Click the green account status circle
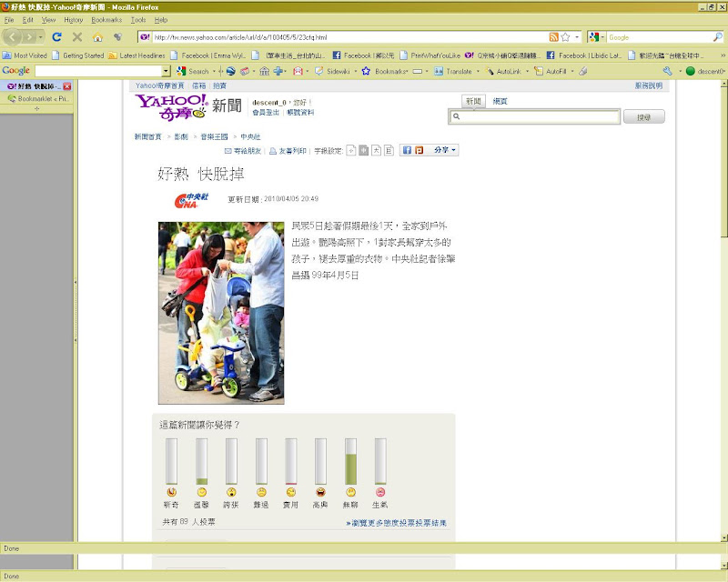728x582 pixels. click(691, 71)
